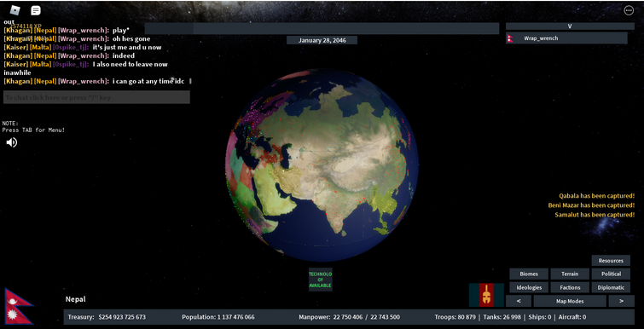Click the chat input field
644x329 pixels.
point(96,98)
